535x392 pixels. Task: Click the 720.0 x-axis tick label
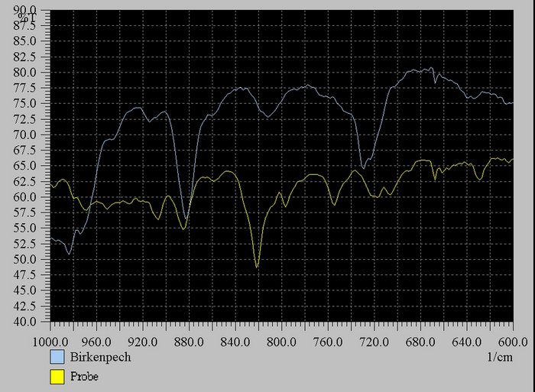pos(374,342)
